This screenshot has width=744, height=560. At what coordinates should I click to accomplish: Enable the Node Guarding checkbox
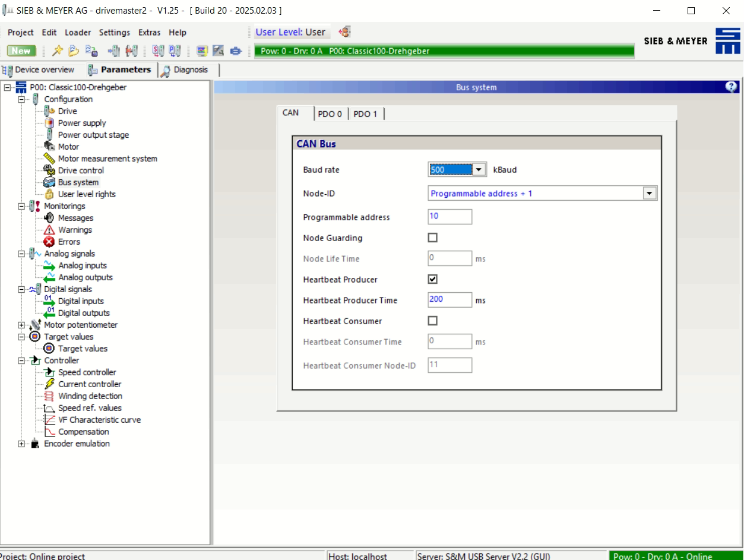tap(433, 238)
